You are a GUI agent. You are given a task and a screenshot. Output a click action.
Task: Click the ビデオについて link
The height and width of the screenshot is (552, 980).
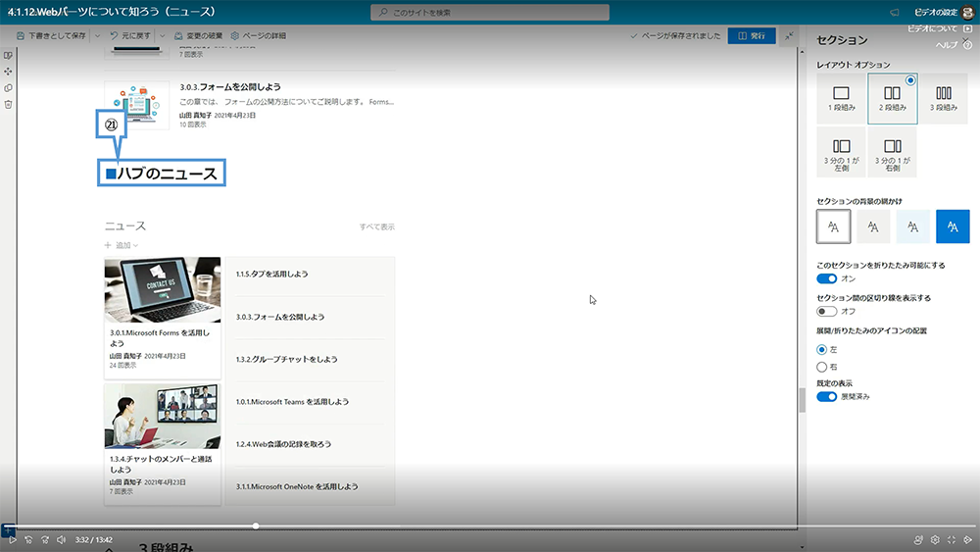pos(932,28)
